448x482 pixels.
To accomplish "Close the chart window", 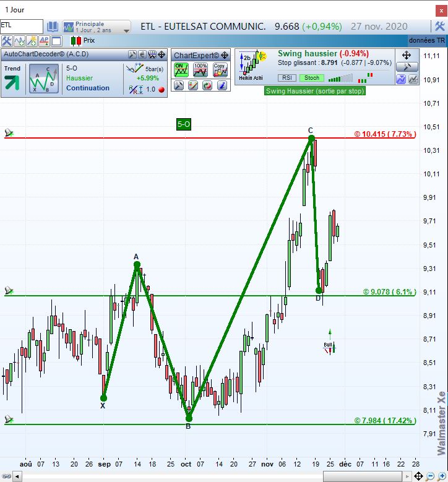I will tap(441, 11).
